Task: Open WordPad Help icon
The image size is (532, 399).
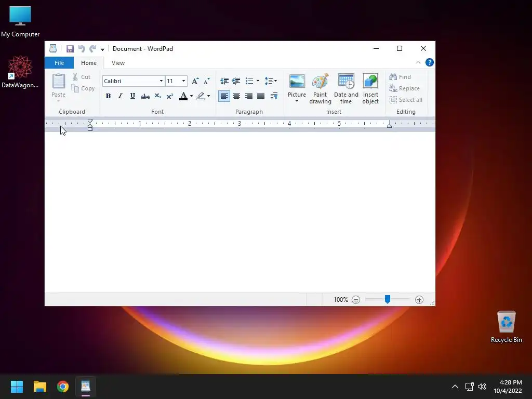Action: point(429,62)
